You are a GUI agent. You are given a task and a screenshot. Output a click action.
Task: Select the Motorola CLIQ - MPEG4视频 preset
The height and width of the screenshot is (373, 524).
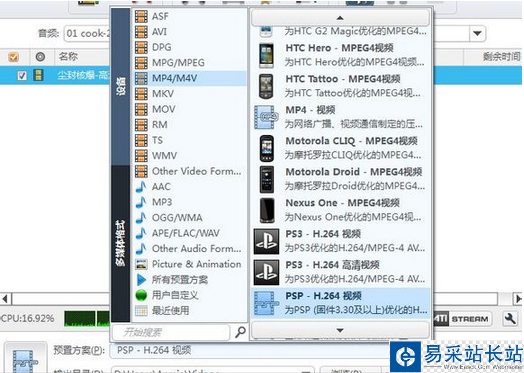click(x=341, y=148)
